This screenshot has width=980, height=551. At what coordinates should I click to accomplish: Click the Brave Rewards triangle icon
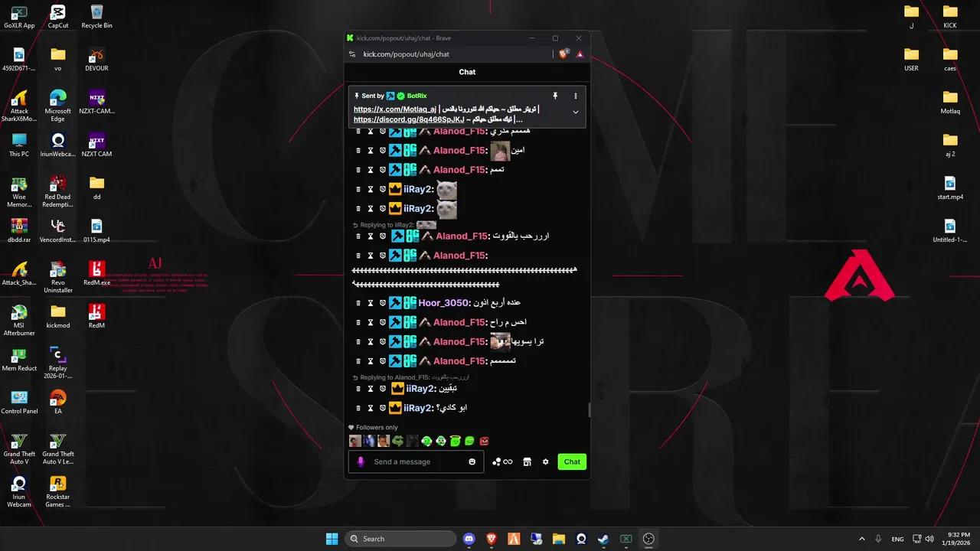point(580,54)
